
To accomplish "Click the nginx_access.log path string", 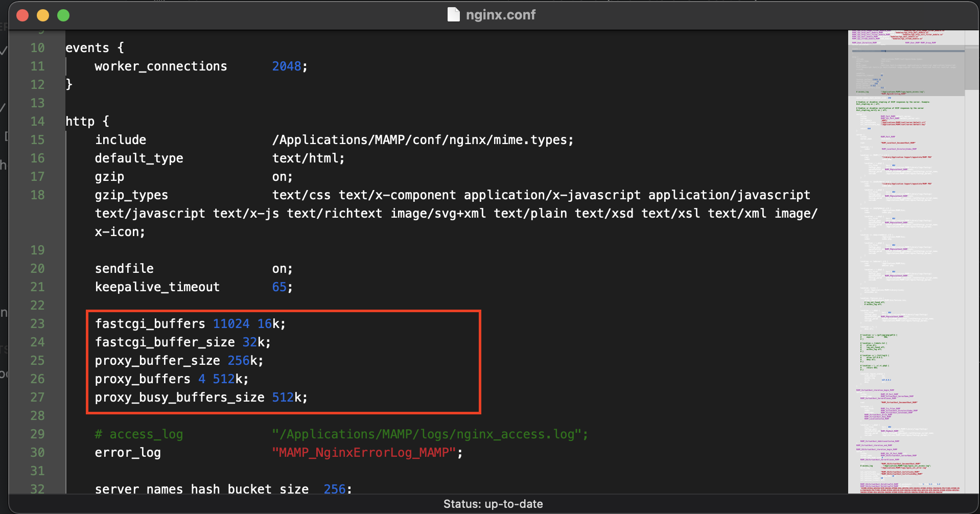I will click(x=427, y=434).
